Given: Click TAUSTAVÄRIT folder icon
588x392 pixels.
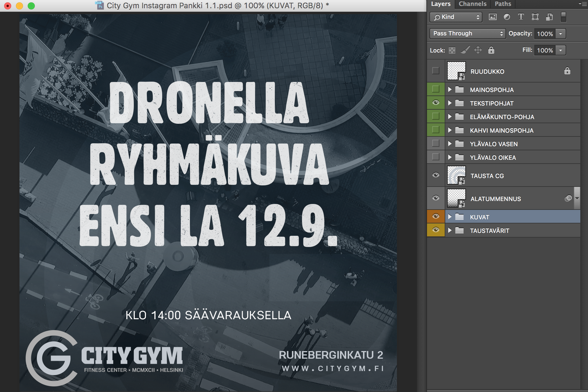Looking at the screenshot, I should pyautogui.click(x=459, y=230).
